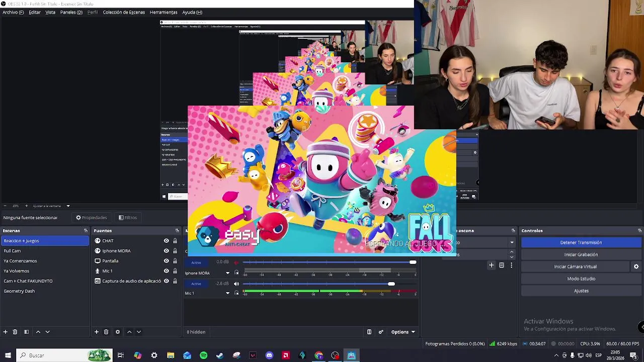Add a new scene with the plus icon

point(5,332)
